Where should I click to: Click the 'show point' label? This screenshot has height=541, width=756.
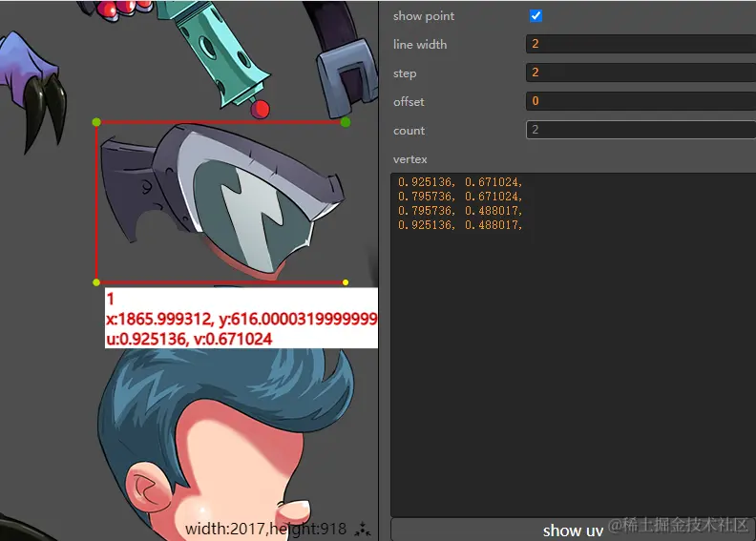423,16
